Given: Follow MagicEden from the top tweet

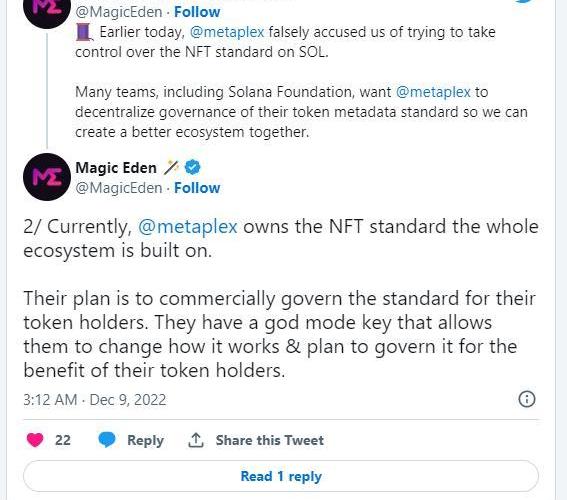Looking at the screenshot, I should (x=197, y=12).
